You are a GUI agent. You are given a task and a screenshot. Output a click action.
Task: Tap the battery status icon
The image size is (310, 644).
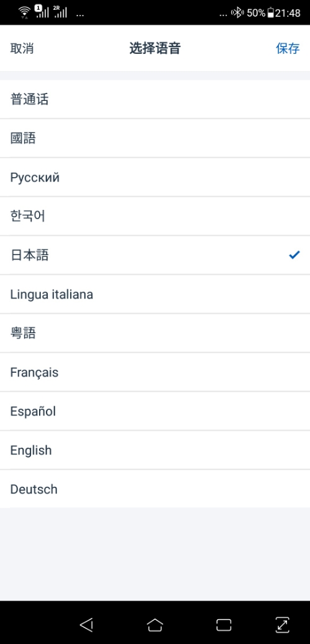(270, 13)
